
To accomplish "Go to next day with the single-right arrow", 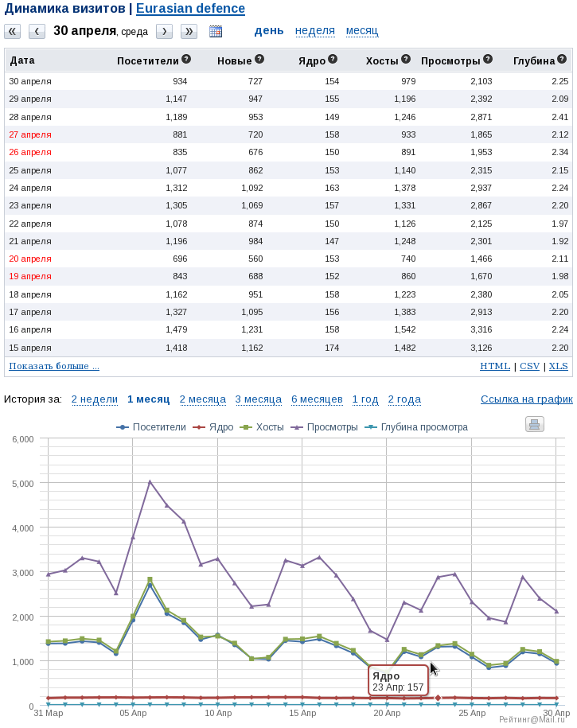I will tap(164, 32).
